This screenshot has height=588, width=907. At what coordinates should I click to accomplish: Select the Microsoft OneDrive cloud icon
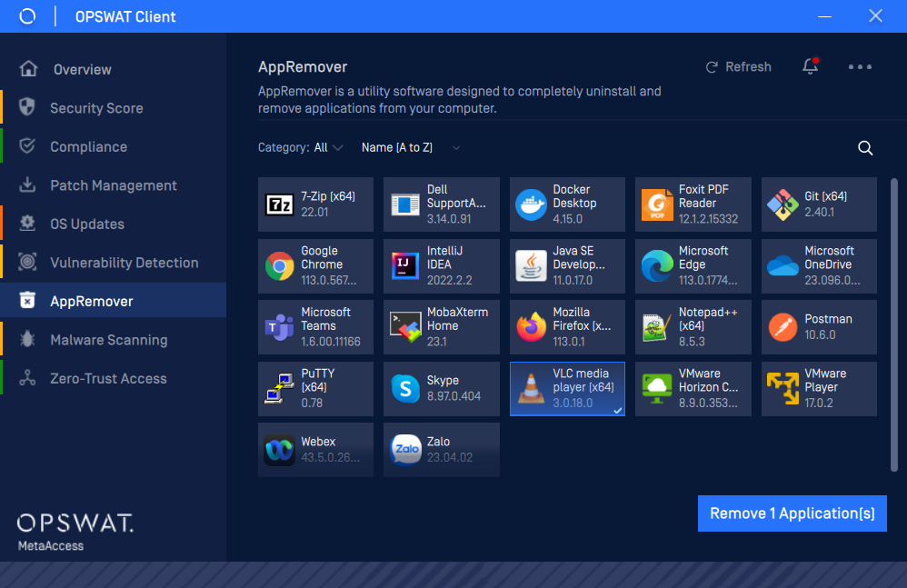[782, 266]
